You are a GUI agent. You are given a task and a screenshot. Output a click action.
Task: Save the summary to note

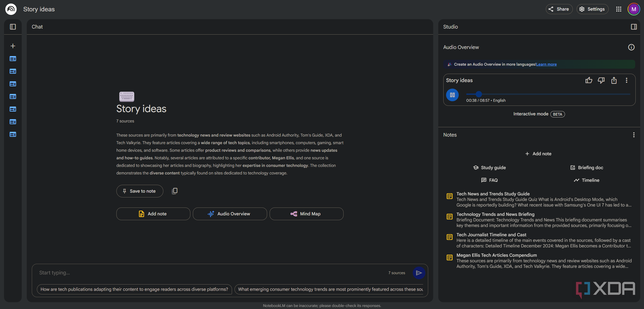click(x=140, y=191)
